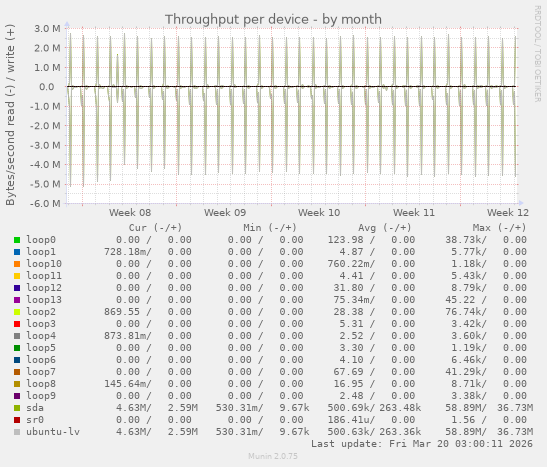The width and height of the screenshot is (547, 467).
Task: Select the loop9 legend label
Action: pos(41,396)
